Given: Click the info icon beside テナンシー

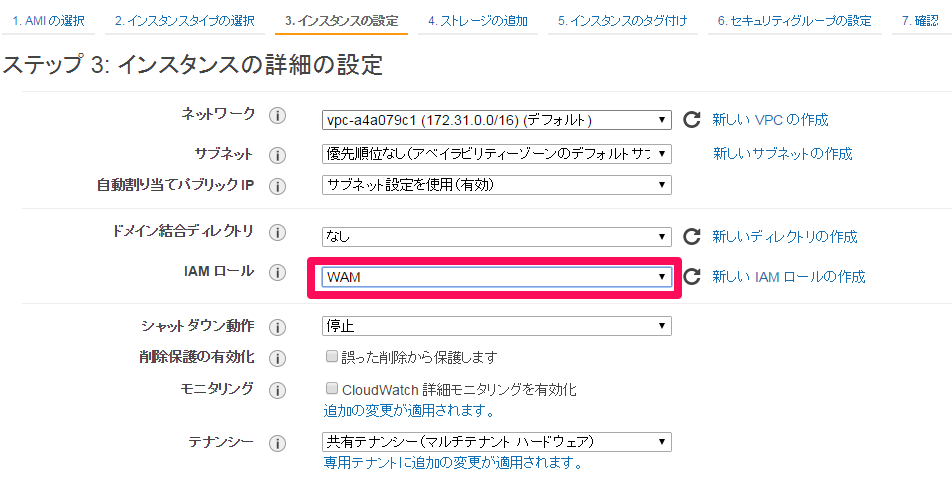Looking at the screenshot, I should coord(277,443).
